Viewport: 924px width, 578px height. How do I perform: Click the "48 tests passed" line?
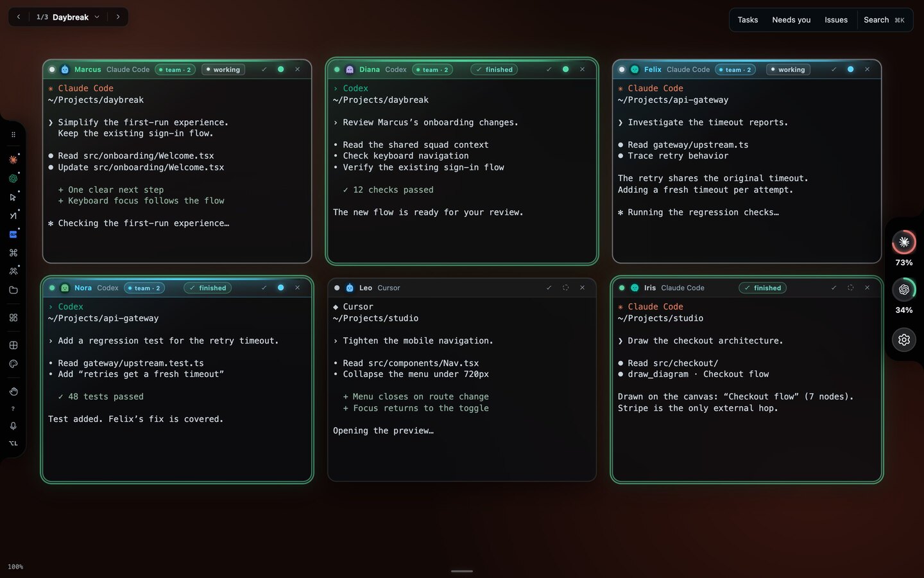pyautogui.click(x=101, y=397)
